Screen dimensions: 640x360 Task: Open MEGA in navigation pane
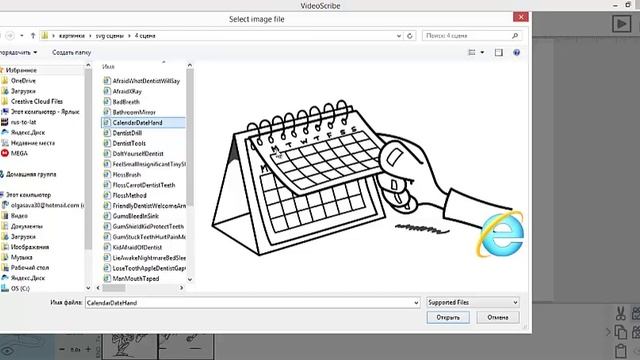pos(19,153)
